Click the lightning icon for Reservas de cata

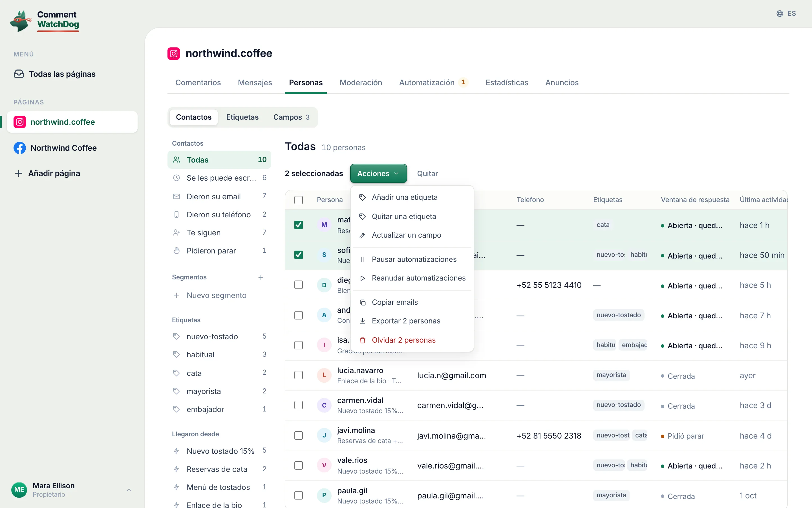[x=176, y=469]
